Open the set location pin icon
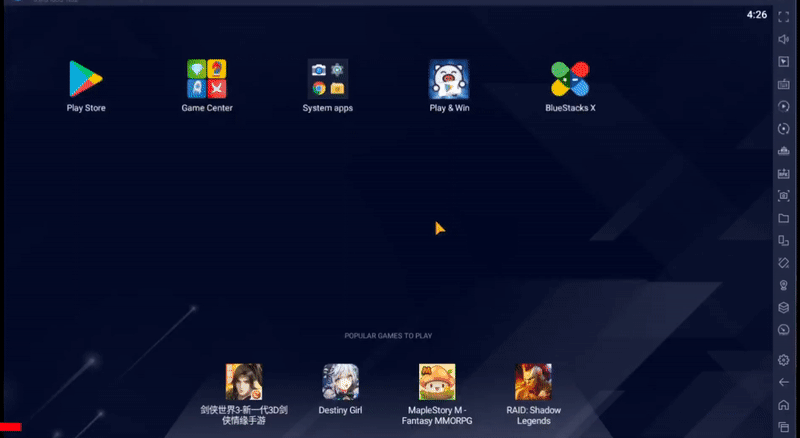 coord(784,285)
